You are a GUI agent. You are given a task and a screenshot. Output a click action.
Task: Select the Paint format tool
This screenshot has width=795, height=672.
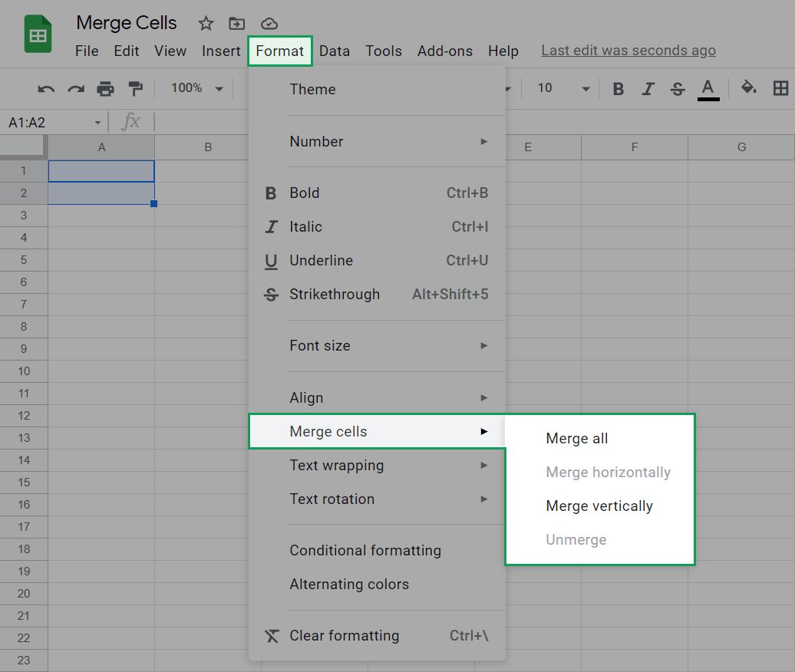tap(135, 89)
